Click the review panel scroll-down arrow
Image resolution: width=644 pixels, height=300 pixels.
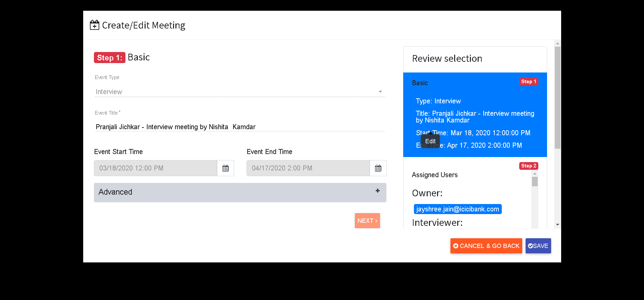coord(557,224)
